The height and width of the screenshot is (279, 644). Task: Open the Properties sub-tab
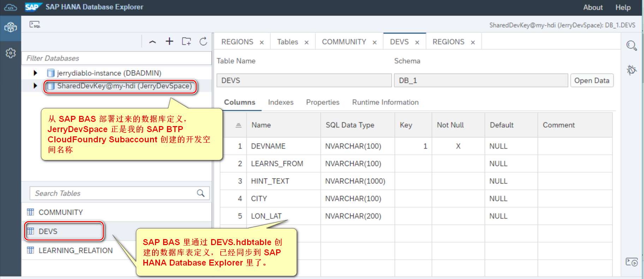pos(323,102)
